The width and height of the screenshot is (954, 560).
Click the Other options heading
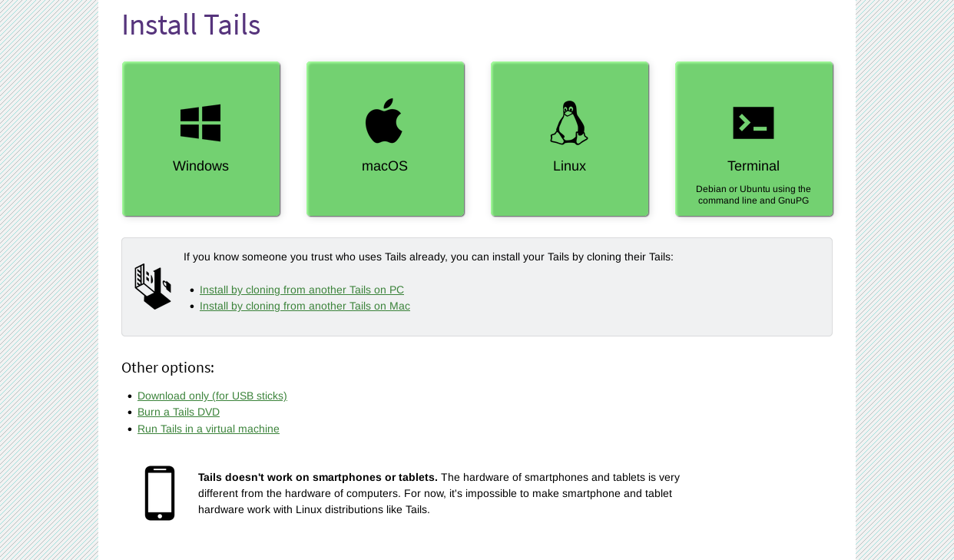click(167, 367)
